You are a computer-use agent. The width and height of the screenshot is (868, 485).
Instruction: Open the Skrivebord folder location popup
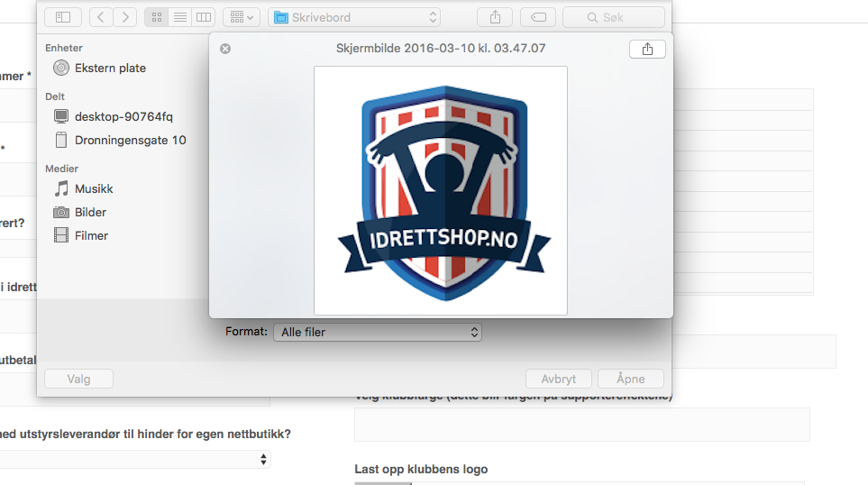click(x=354, y=17)
